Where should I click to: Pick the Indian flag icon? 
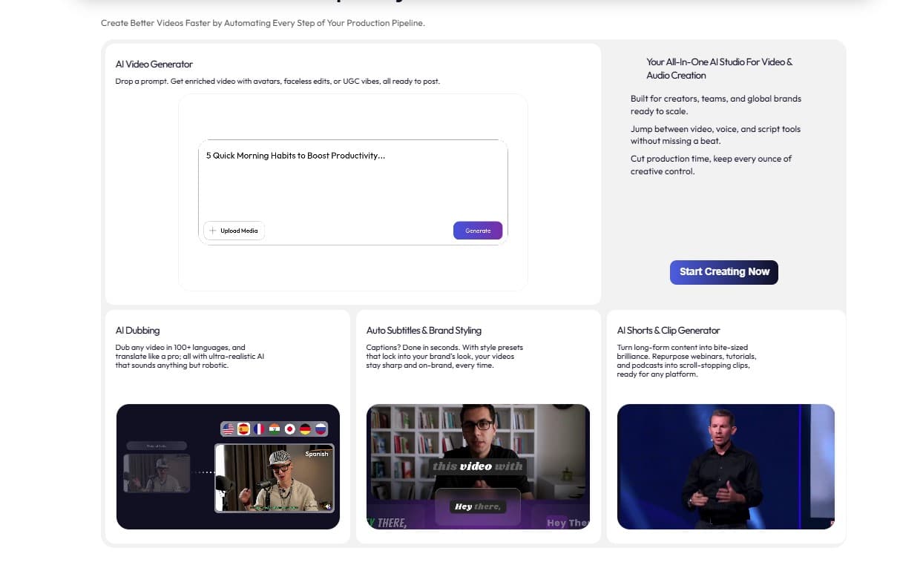click(275, 429)
